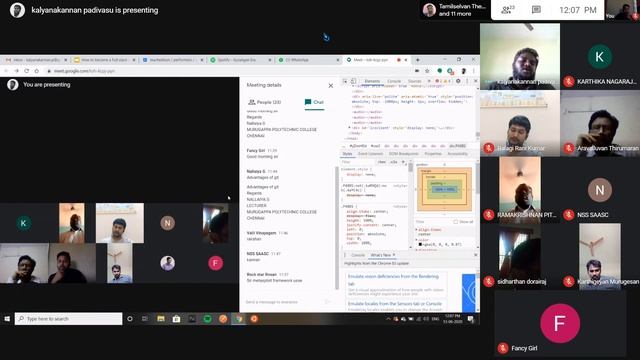Expand more DevTools tabs chevron
Image resolution: width=640 pixels, height=360 pixels.
click(x=429, y=81)
